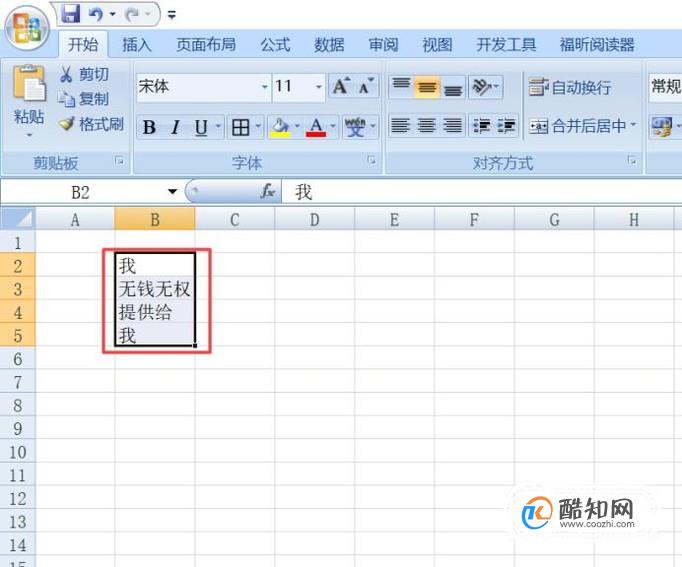Viewport: 682px width, 567px height.
Task: Click the fx insert function icon
Action: click(x=268, y=191)
